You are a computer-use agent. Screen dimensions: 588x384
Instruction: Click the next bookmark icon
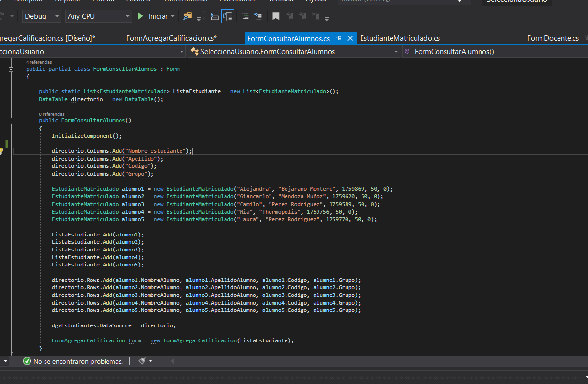[303, 16]
